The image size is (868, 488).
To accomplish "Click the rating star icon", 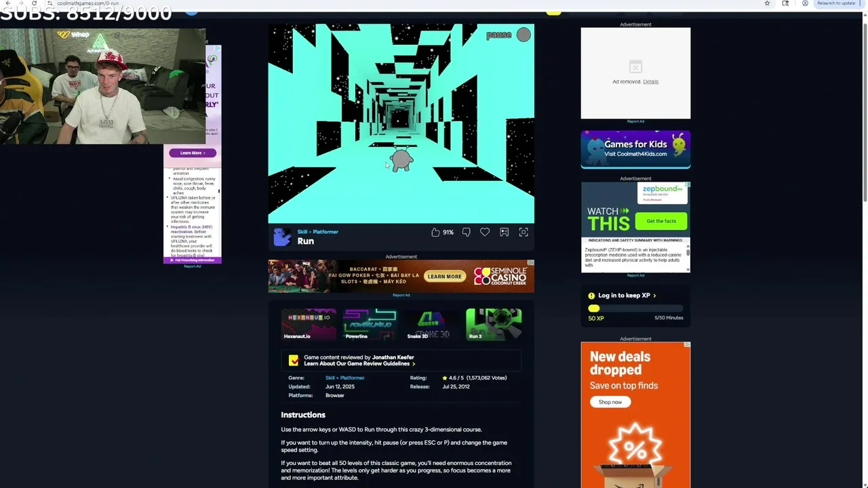I will 445,378.
